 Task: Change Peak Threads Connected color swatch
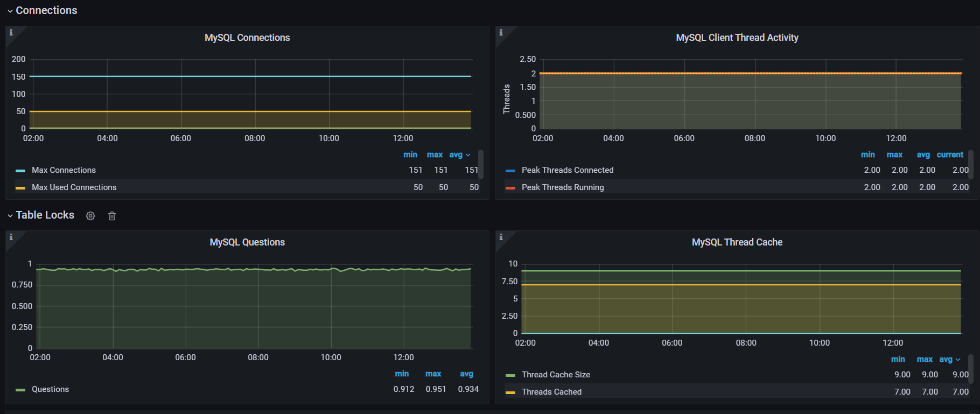pos(510,171)
